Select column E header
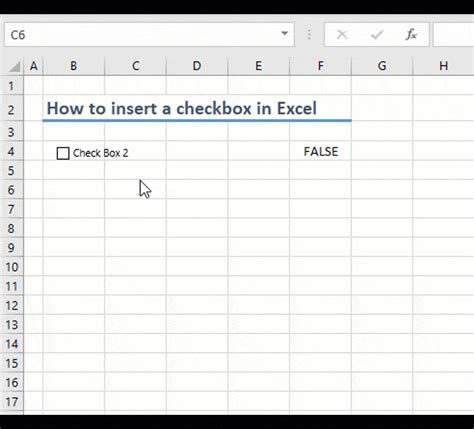The height and width of the screenshot is (429, 474). [x=259, y=66]
